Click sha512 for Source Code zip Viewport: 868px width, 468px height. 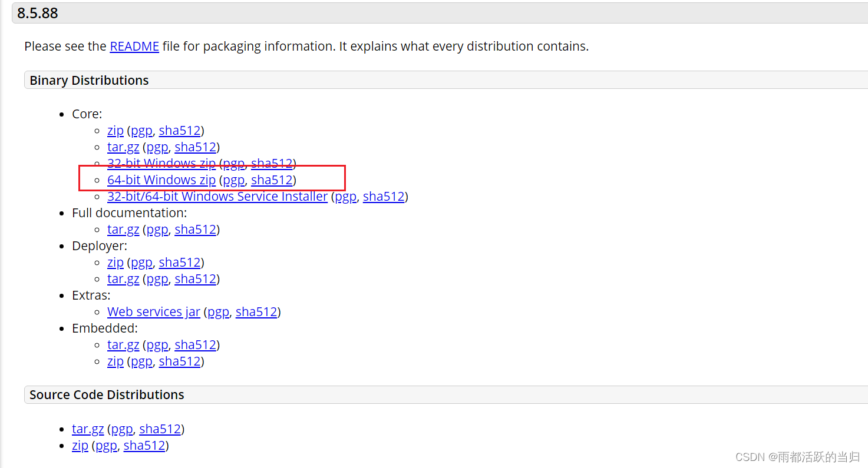144,445
